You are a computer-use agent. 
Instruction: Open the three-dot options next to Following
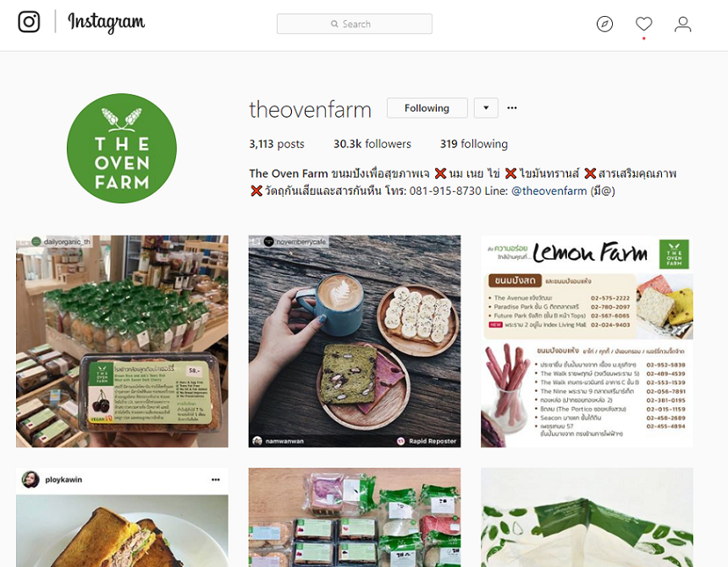point(511,107)
